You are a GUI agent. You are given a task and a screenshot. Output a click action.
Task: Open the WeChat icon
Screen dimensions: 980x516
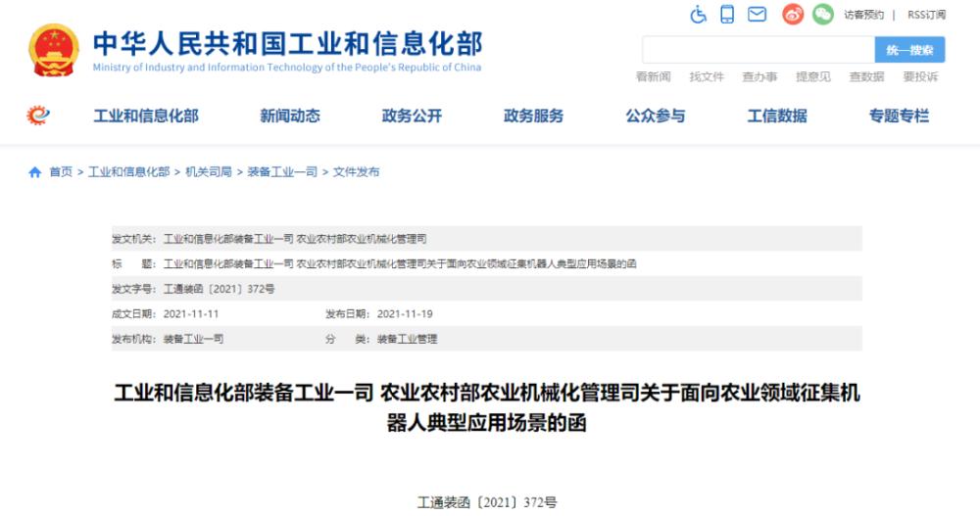pyautogui.click(x=823, y=14)
